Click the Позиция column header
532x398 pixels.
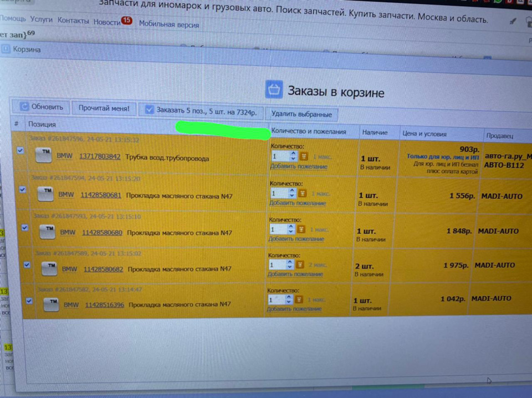point(42,124)
